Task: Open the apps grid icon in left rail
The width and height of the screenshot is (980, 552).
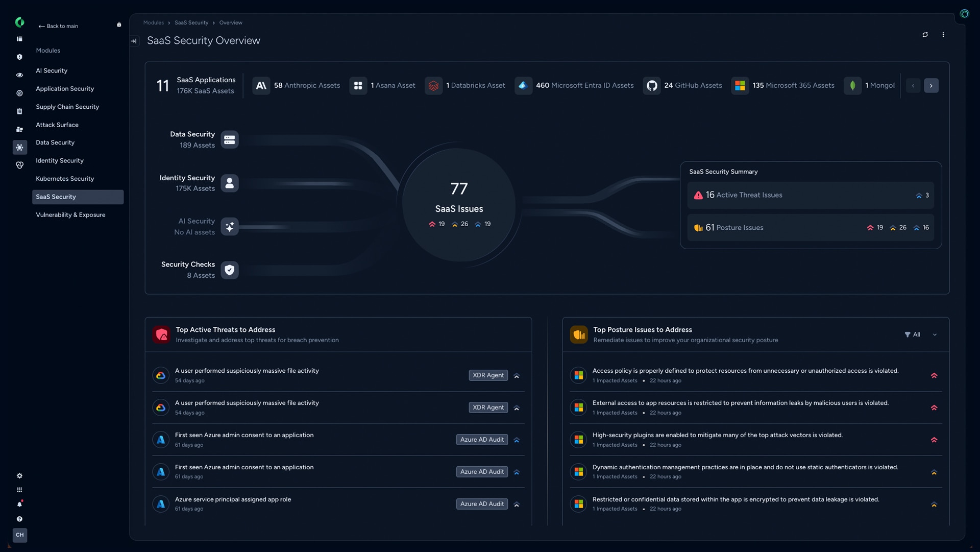Action: coord(19,490)
